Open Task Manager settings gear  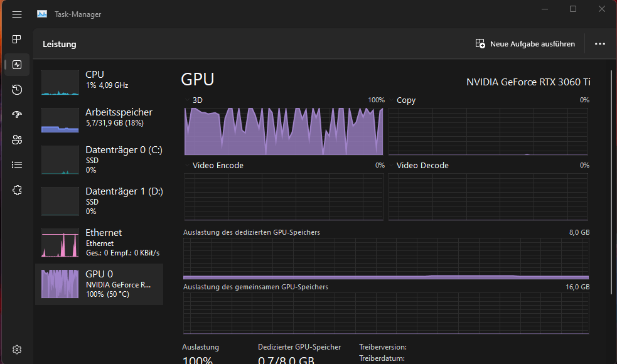pyautogui.click(x=17, y=350)
